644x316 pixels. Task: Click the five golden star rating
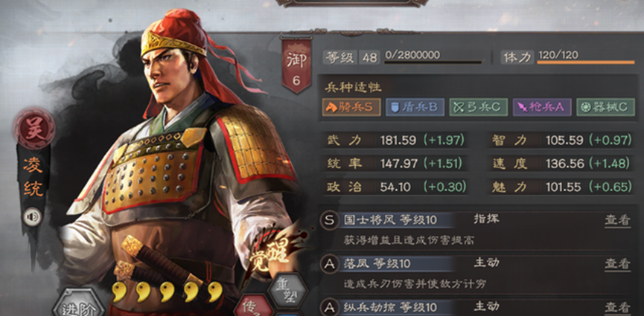[x=168, y=291]
